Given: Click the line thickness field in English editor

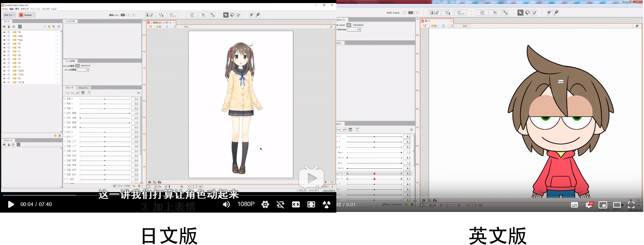Looking at the screenshot, I should [354, 30].
